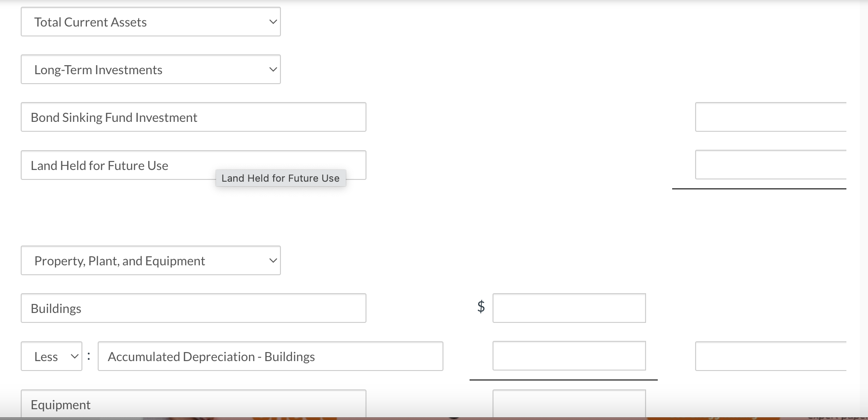The width and height of the screenshot is (868, 420).
Task: Open the Property, Plant, and Equipment dropdown
Action: click(151, 260)
